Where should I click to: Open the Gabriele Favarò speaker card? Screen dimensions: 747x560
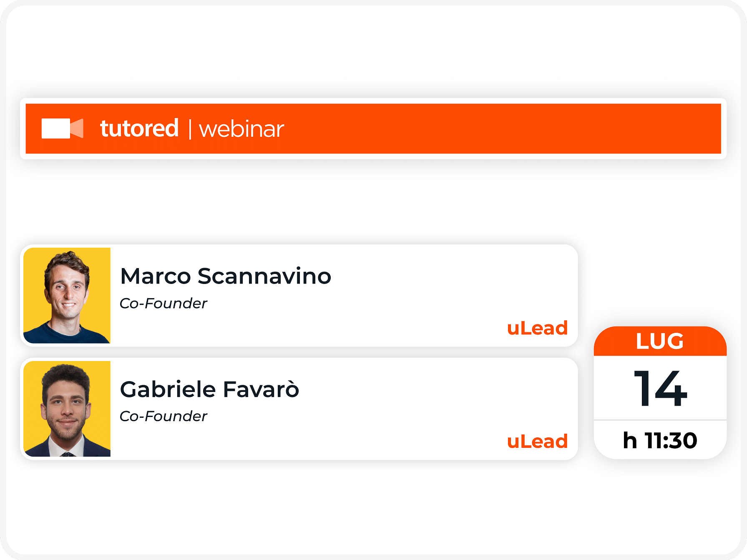pos(299,409)
